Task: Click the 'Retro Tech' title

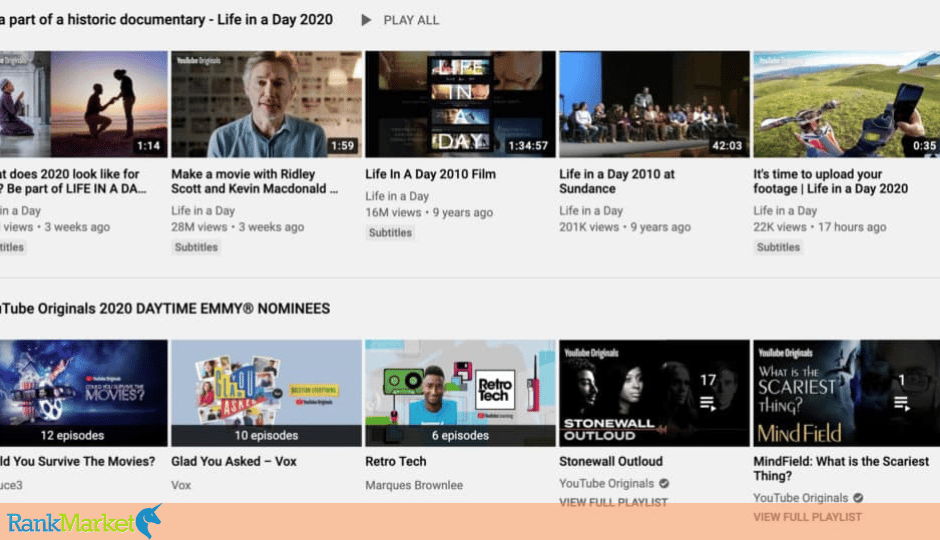Action: [396, 461]
